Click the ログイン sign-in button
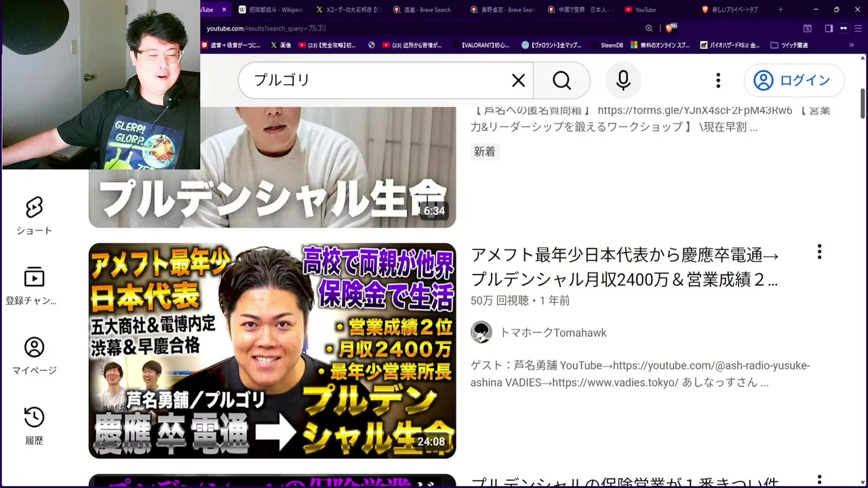The image size is (868, 488). pos(794,81)
